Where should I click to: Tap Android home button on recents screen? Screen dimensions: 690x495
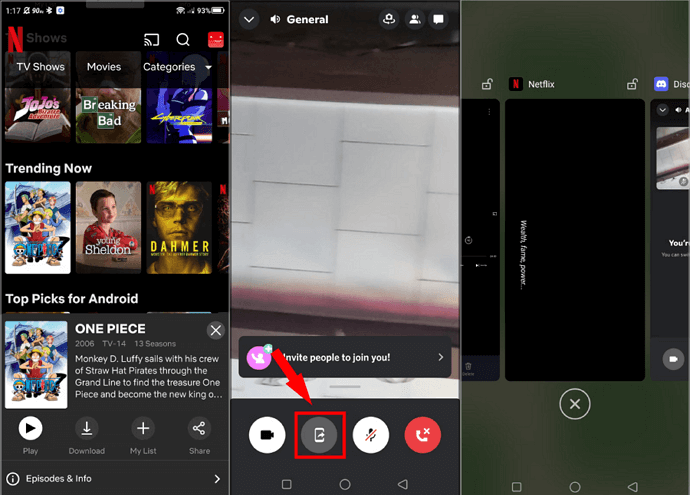click(575, 487)
